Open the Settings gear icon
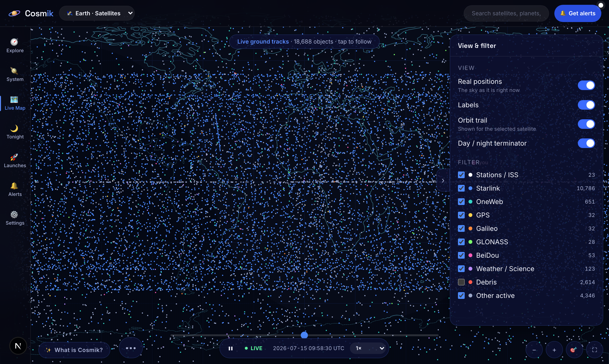This screenshot has height=364, width=609. (14, 214)
